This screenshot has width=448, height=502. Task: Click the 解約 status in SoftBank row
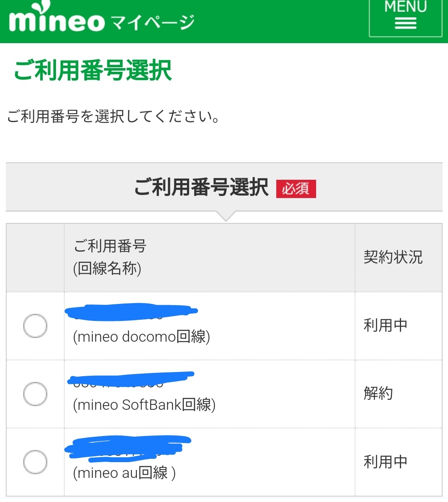coord(378,393)
